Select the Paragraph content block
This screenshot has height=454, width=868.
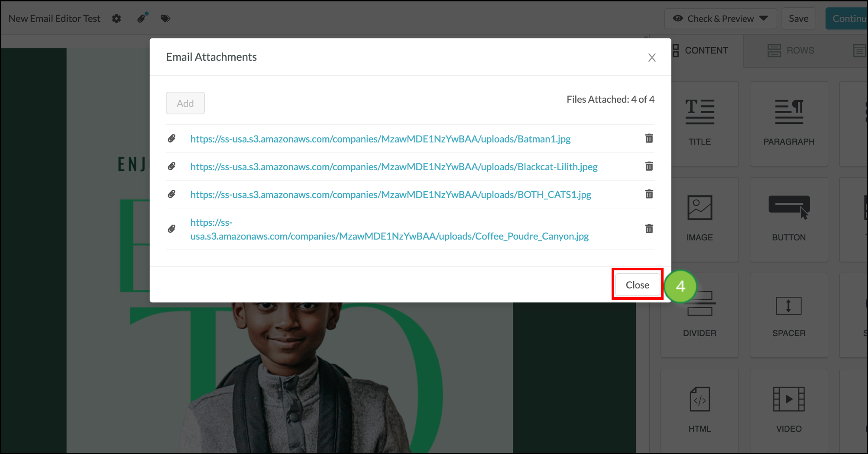point(789,124)
